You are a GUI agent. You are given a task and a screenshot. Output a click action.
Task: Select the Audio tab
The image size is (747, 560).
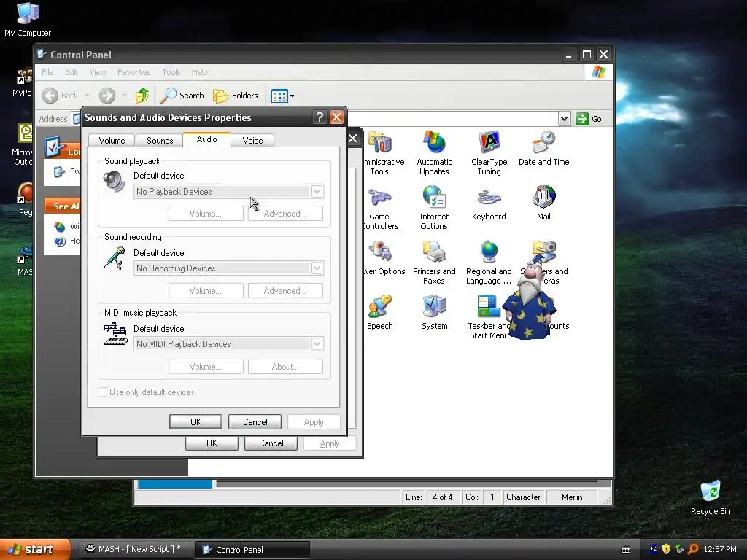coord(206,139)
